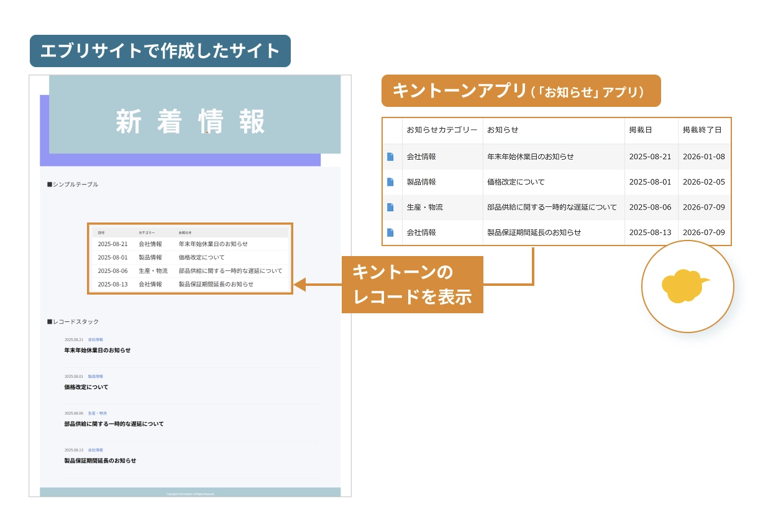Click 掲載日 2025-08-13 in Kintone app table

coord(650,232)
